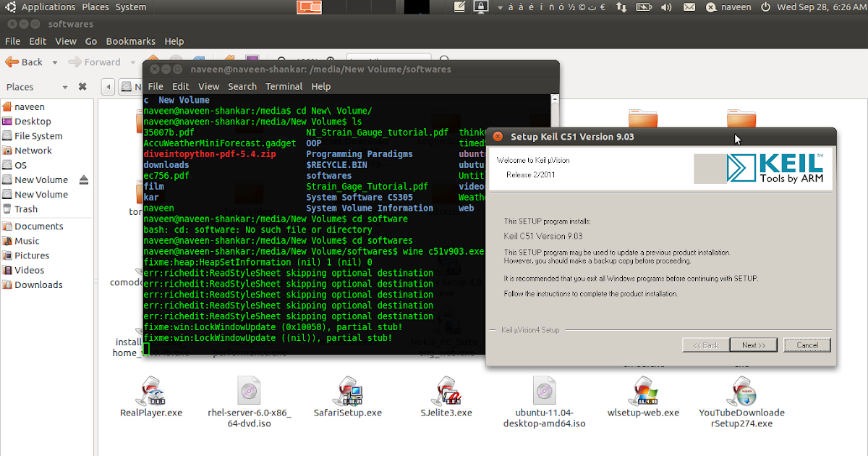The image size is (868, 456).
Task: Click disabled Back button in Keil setup
Action: [706, 345]
